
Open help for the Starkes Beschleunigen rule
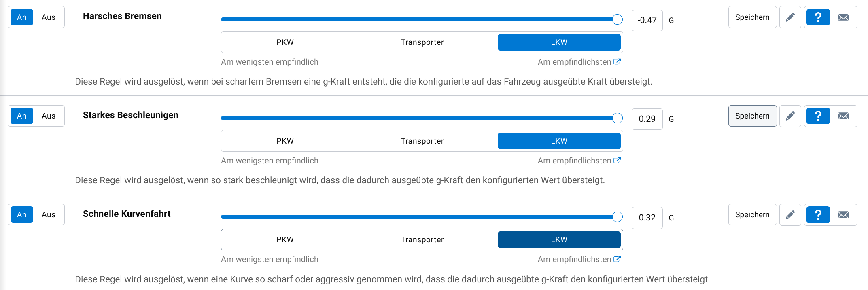point(818,116)
